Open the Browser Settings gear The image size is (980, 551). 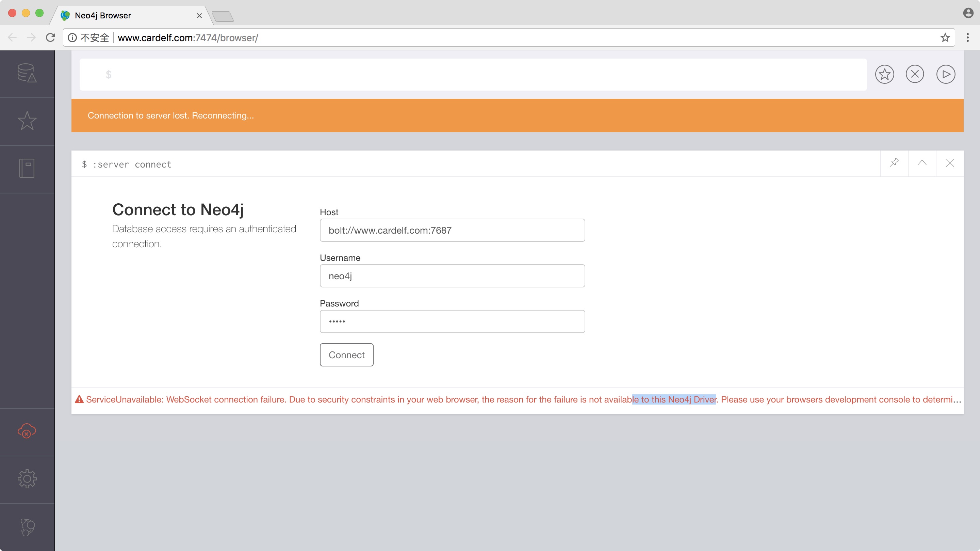[27, 479]
